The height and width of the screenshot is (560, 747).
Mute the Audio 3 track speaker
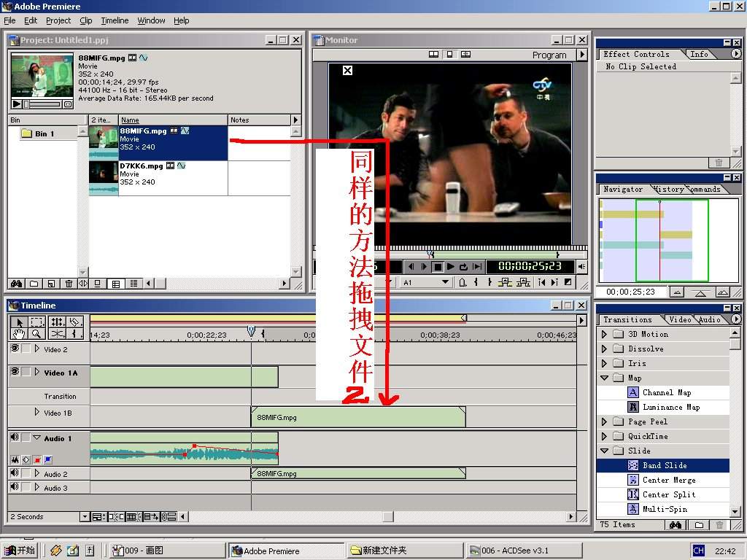click(15, 486)
